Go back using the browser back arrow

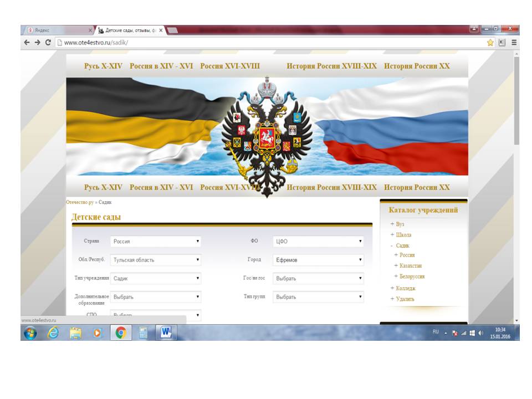pyautogui.click(x=27, y=43)
